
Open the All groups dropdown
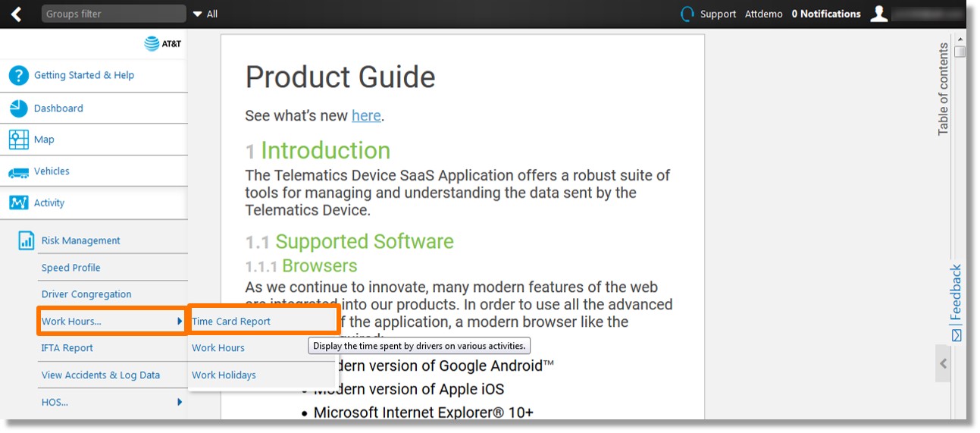click(x=205, y=14)
